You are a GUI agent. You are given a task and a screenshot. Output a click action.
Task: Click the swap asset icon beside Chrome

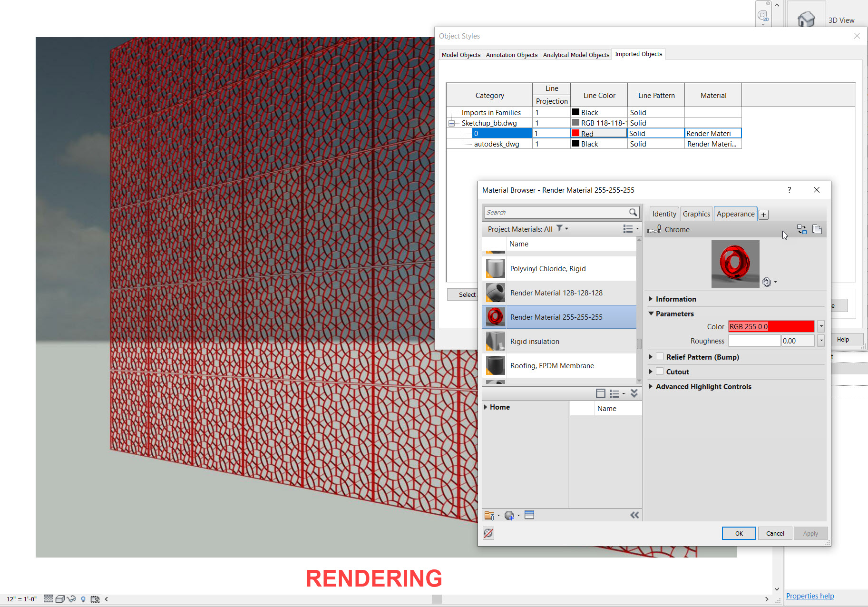pos(802,229)
